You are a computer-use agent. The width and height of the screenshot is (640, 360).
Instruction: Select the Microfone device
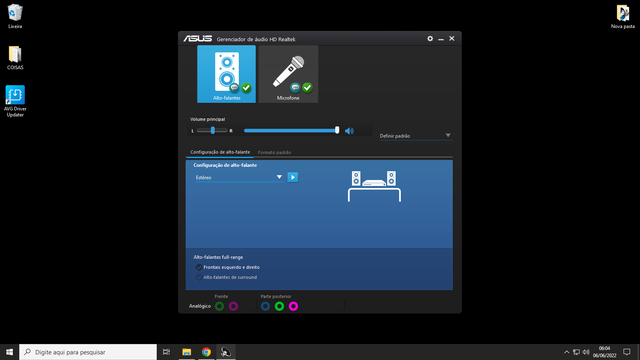288,74
